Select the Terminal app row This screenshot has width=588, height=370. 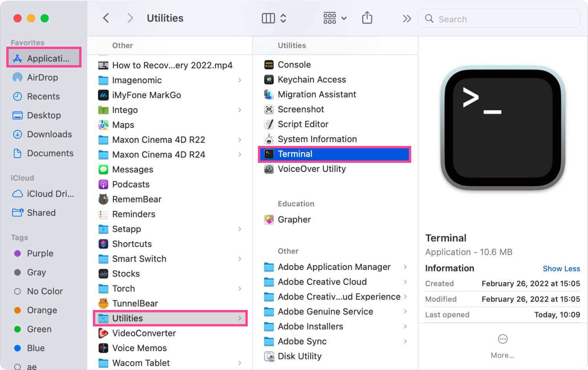(x=334, y=154)
